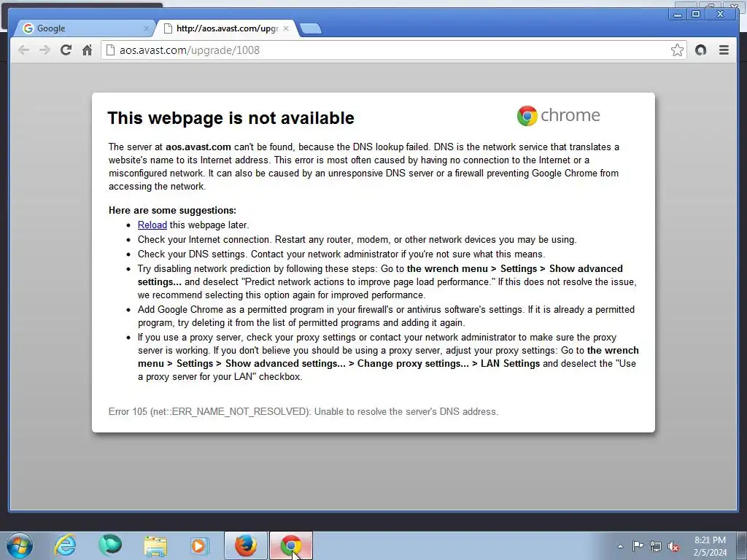Click the 'This webpage is not available' heading
This screenshot has width=747, height=560.
231,118
